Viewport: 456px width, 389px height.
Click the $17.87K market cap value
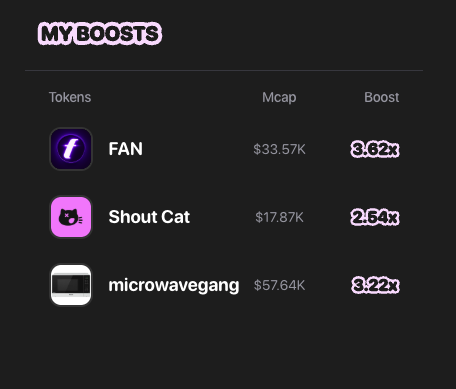click(279, 217)
